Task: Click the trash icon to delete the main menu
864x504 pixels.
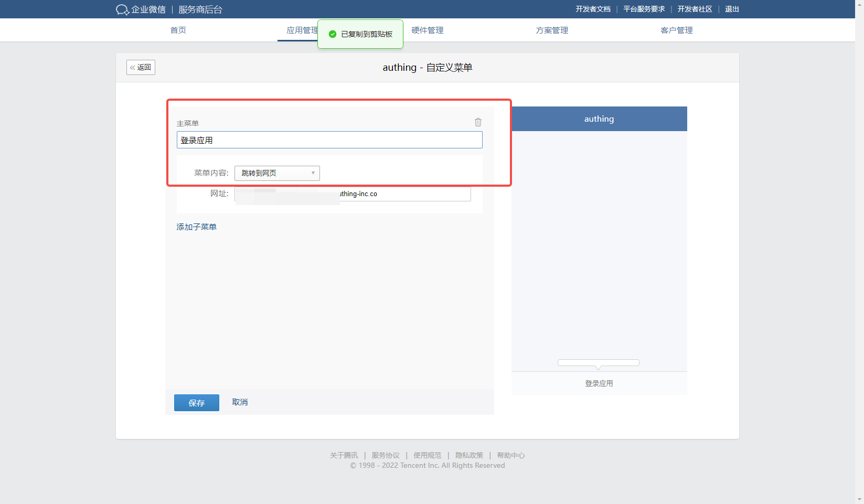Action: pos(478,122)
